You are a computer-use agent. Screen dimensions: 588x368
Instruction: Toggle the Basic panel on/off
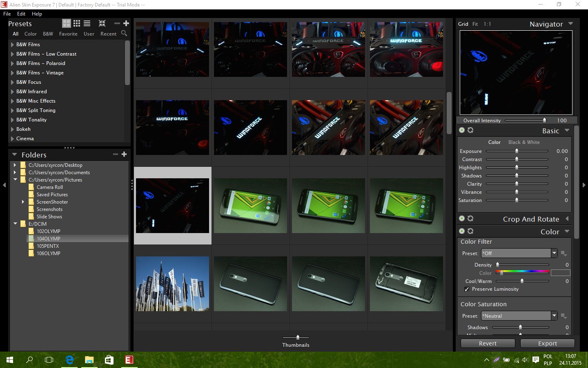(462, 130)
